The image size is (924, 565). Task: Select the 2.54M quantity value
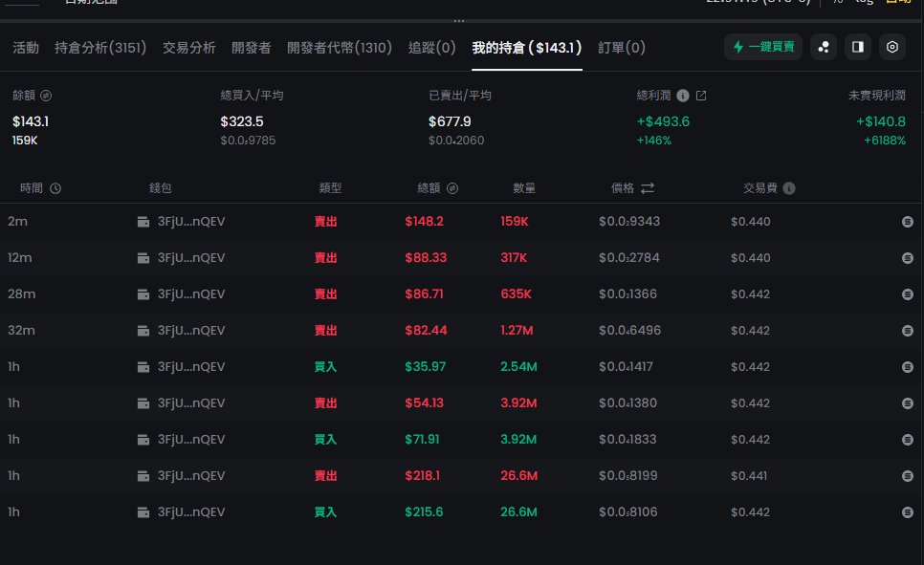coord(518,367)
